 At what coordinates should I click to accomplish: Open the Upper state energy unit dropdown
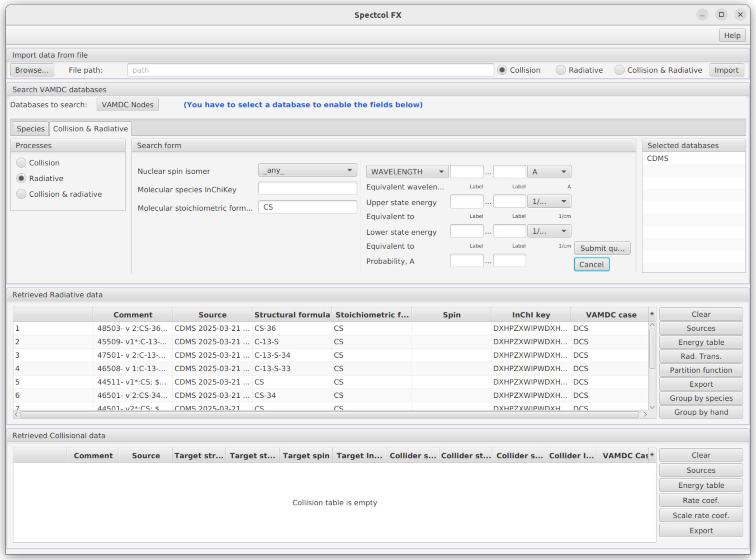(x=549, y=201)
